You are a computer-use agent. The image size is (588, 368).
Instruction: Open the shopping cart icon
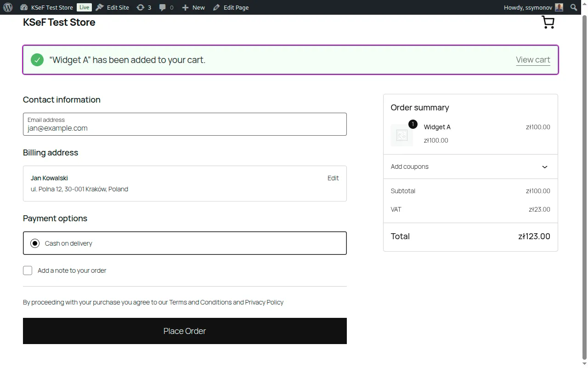[x=548, y=23]
